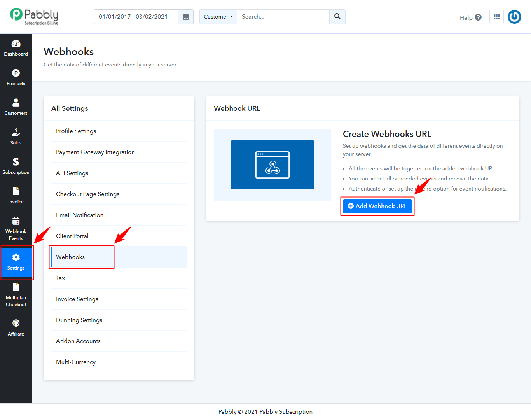Click the Webhooks page heading
The height and width of the screenshot is (420, 531).
[69, 52]
